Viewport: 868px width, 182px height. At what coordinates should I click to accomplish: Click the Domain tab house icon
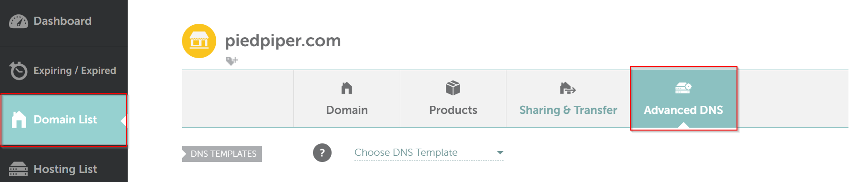point(347,88)
